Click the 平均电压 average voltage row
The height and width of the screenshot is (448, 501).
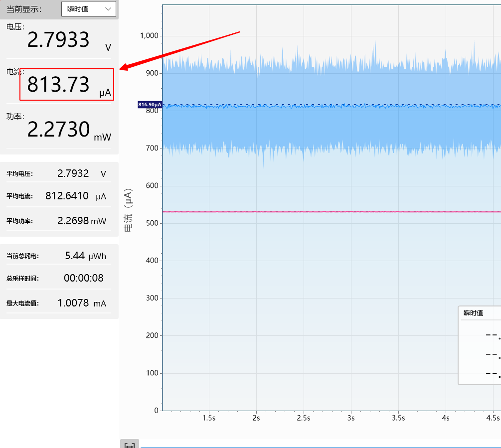pyautogui.click(x=59, y=173)
